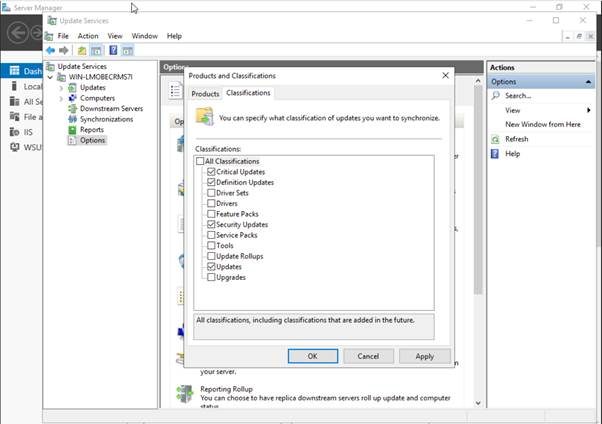The image size is (602, 424).
Task: Open the File menu
Action: 63,36
